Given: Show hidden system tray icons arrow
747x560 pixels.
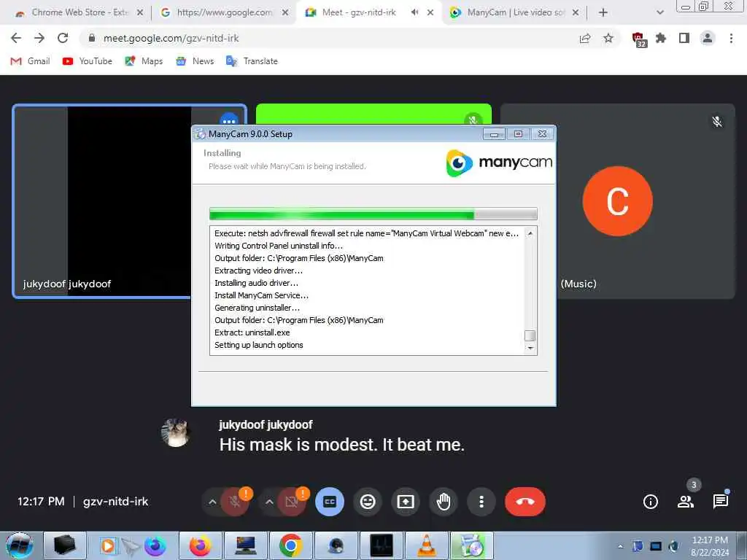Looking at the screenshot, I should 620,546.
